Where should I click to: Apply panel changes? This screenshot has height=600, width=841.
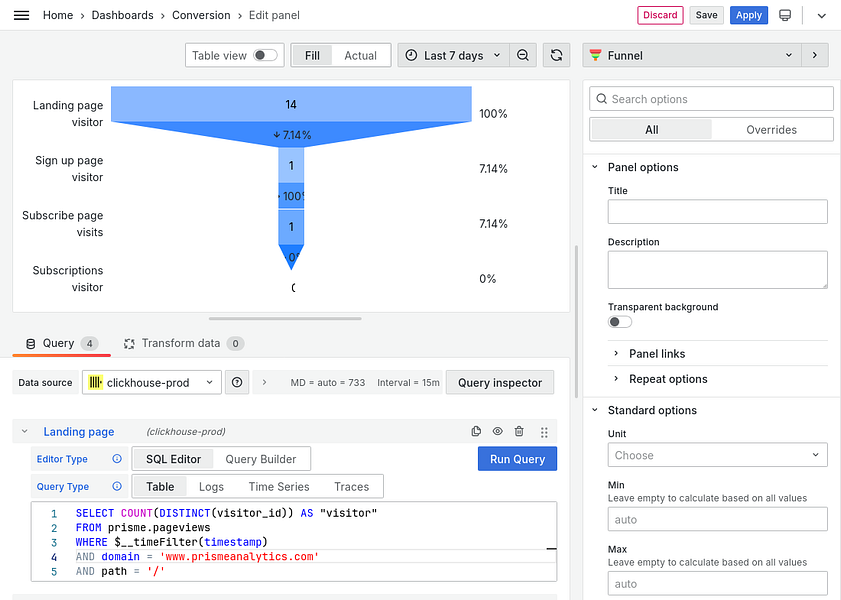pos(749,15)
